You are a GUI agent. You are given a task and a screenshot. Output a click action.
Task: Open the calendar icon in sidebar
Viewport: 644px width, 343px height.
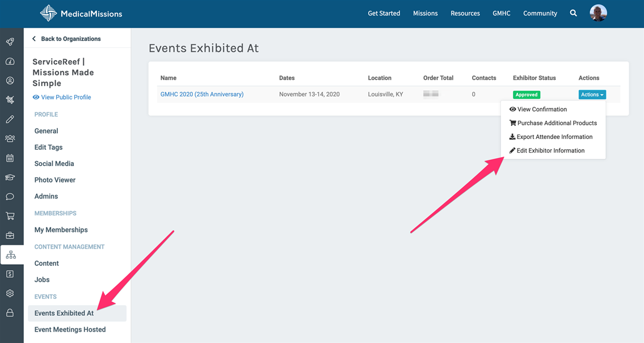tap(10, 158)
